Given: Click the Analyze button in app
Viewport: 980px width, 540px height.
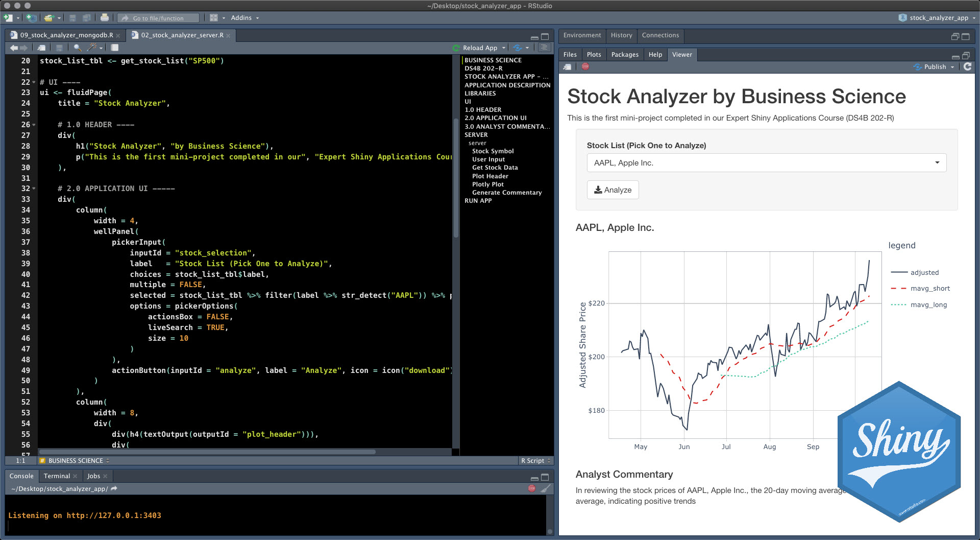Looking at the screenshot, I should (612, 190).
